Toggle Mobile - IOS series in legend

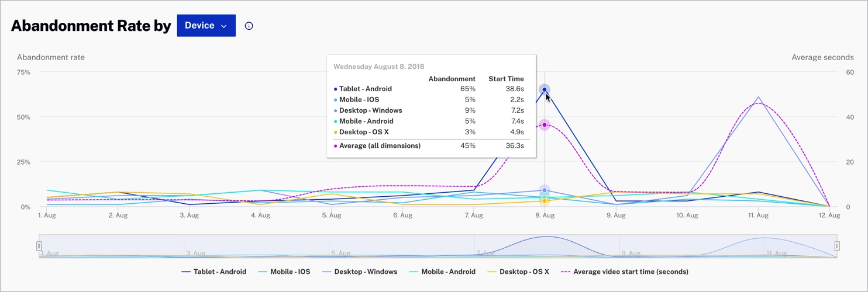(x=284, y=272)
